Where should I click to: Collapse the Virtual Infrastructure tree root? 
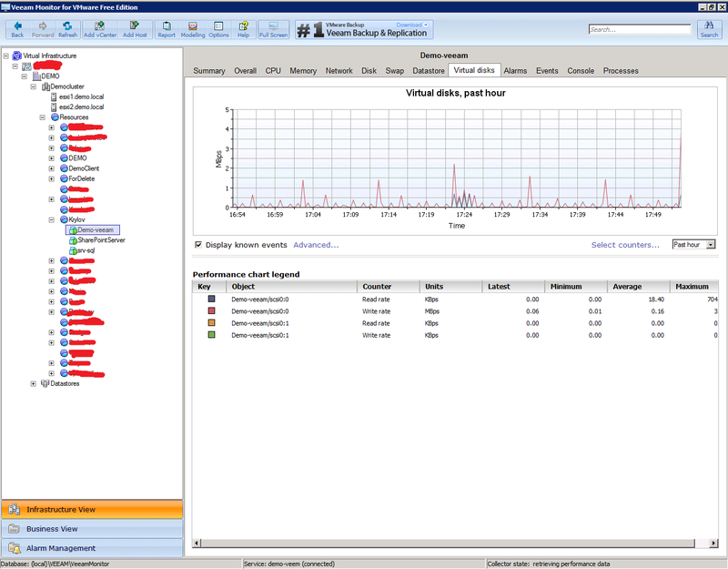click(6, 56)
